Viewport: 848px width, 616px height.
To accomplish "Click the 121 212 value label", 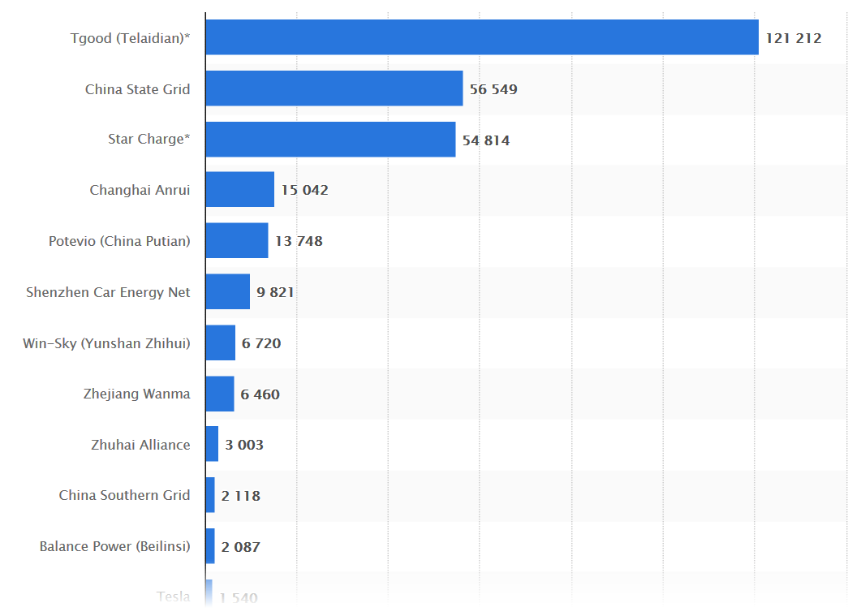I will click(x=793, y=38).
